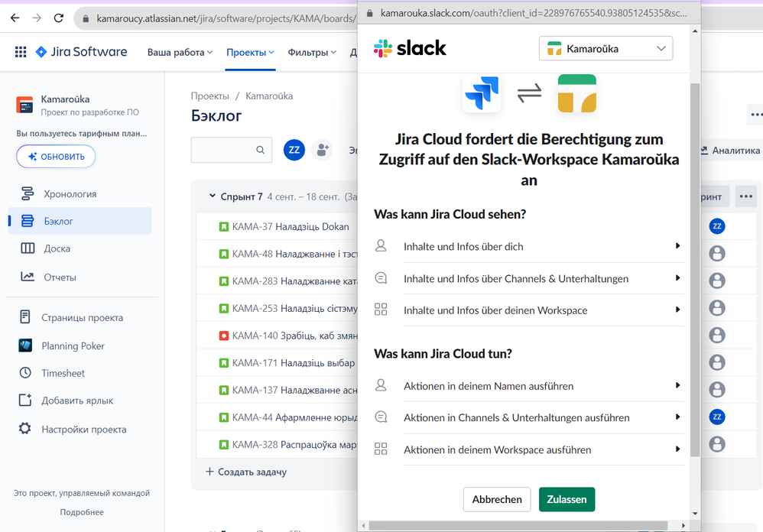Click the ОБНОВИТЬ upgrade button
This screenshot has height=532, width=763.
(x=56, y=157)
